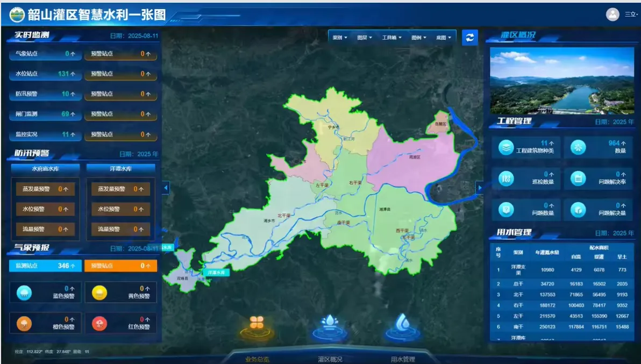Click the 橙色预警 orange weather icon
The image size is (641, 364).
pyautogui.click(x=24, y=324)
